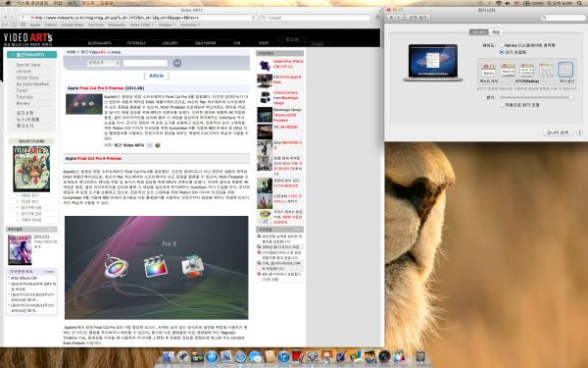Open the Messages chat bubble icon in Dock
The image size is (588, 368).
point(255,356)
